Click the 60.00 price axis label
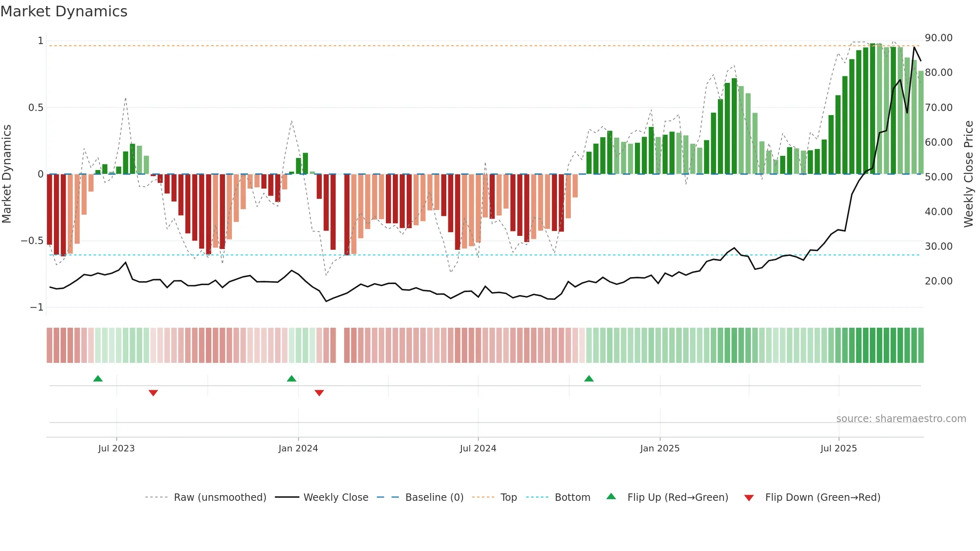 tap(939, 142)
